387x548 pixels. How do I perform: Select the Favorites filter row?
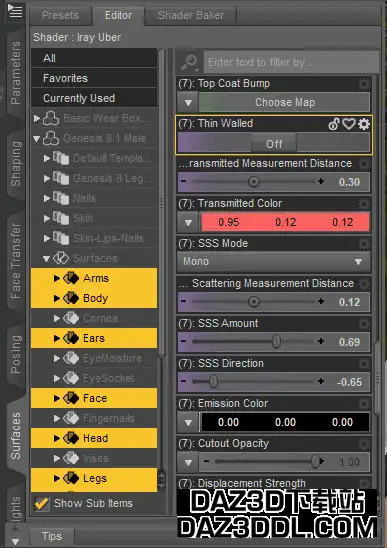94,78
